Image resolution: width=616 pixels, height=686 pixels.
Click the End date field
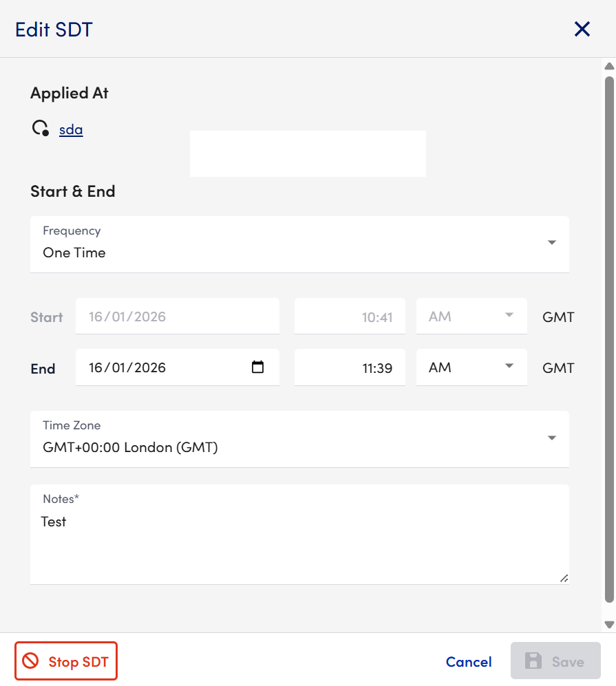click(x=165, y=367)
